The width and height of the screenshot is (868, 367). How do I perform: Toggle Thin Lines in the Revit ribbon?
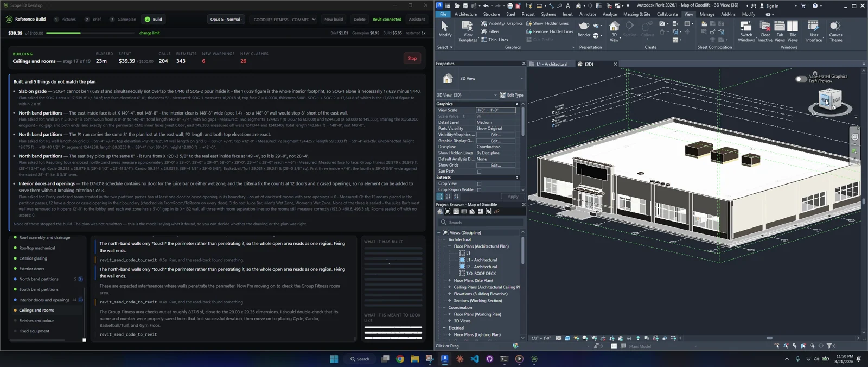tap(495, 40)
